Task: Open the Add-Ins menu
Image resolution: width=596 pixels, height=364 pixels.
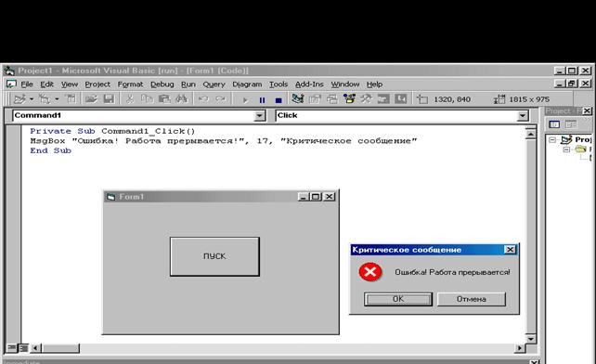Action: click(x=309, y=84)
